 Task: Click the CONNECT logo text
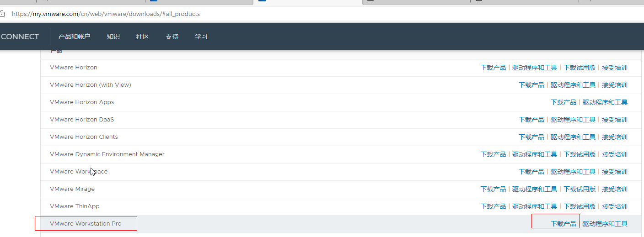pyautogui.click(x=20, y=37)
